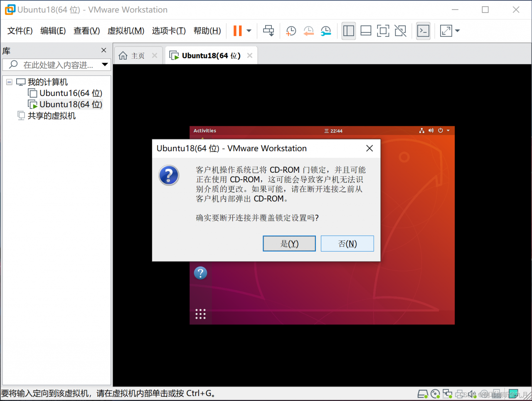
Task: Click the revert to snapshot icon
Action: tap(308, 31)
